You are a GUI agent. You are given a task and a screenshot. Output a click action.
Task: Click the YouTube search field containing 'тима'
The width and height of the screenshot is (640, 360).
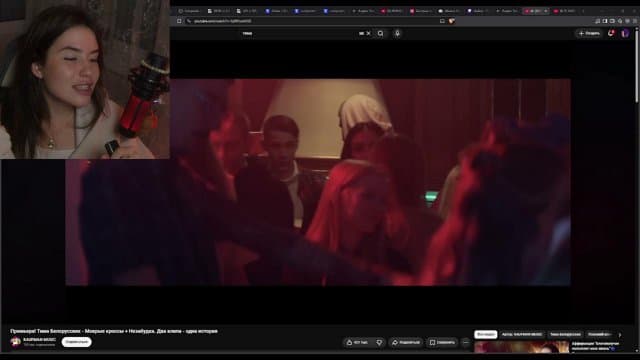coord(300,33)
